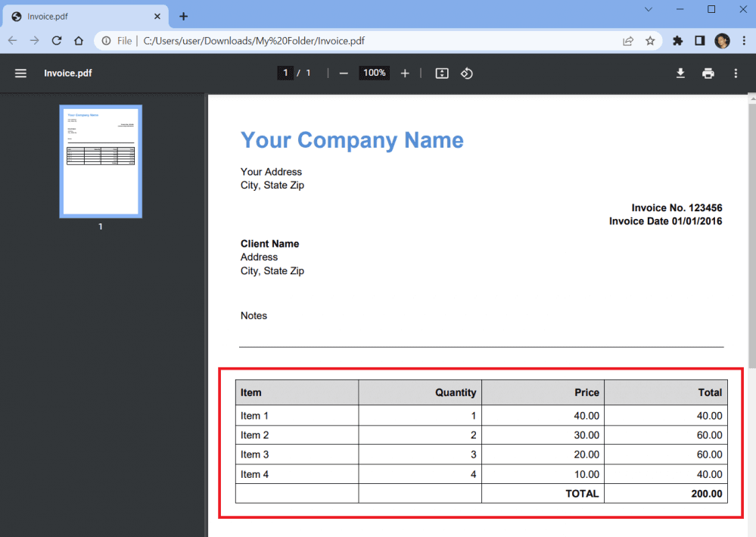Toggle the PDF sidebar hamburger menu
756x537 pixels.
[x=20, y=73]
